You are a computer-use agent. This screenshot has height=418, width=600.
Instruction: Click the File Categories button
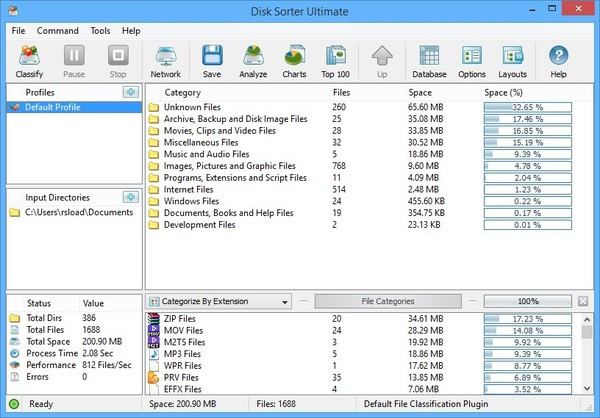pyautogui.click(x=386, y=301)
